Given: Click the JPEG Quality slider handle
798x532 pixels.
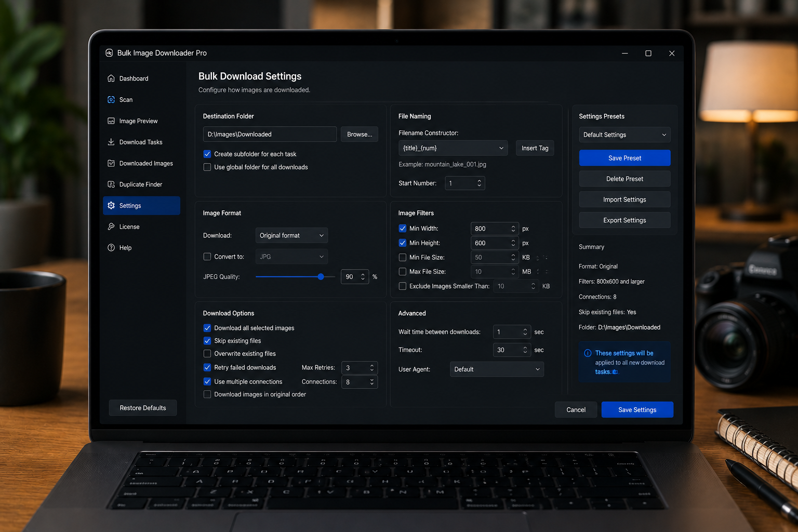Looking at the screenshot, I should (321, 277).
